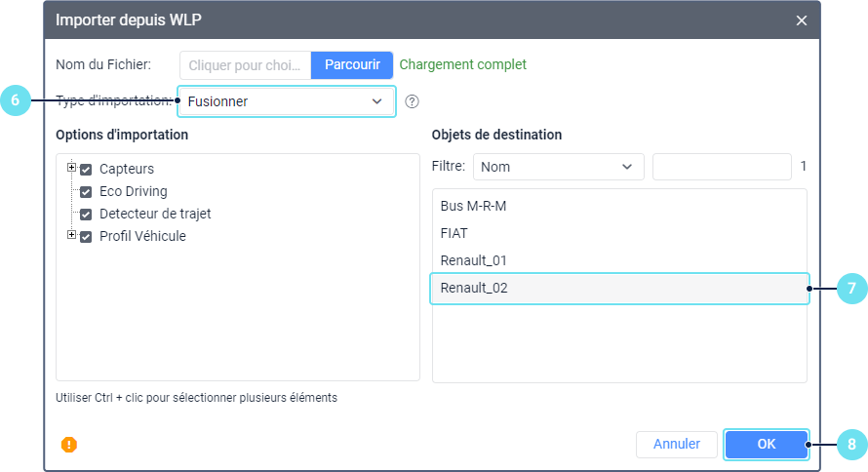
Task: Select Bus M-R-M in destination list
Action: coord(474,207)
